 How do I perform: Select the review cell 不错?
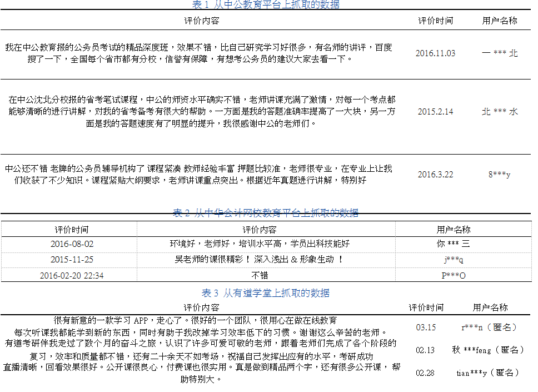click(260, 275)
